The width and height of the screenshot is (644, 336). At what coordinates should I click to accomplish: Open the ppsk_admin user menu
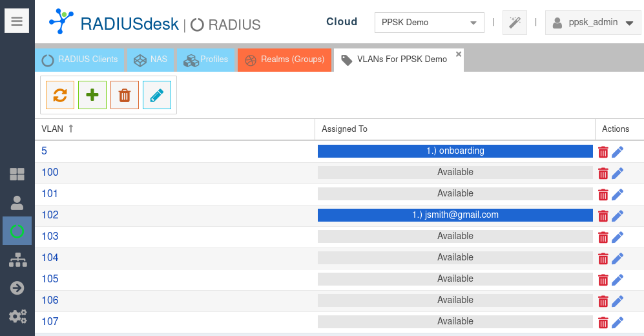[x=592, y=23]
